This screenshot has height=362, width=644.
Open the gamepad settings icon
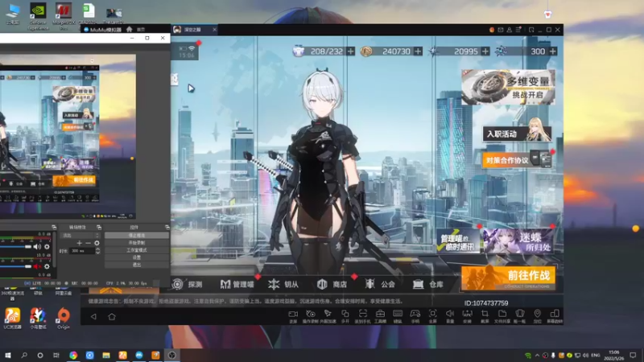click(x=415, y=315)
